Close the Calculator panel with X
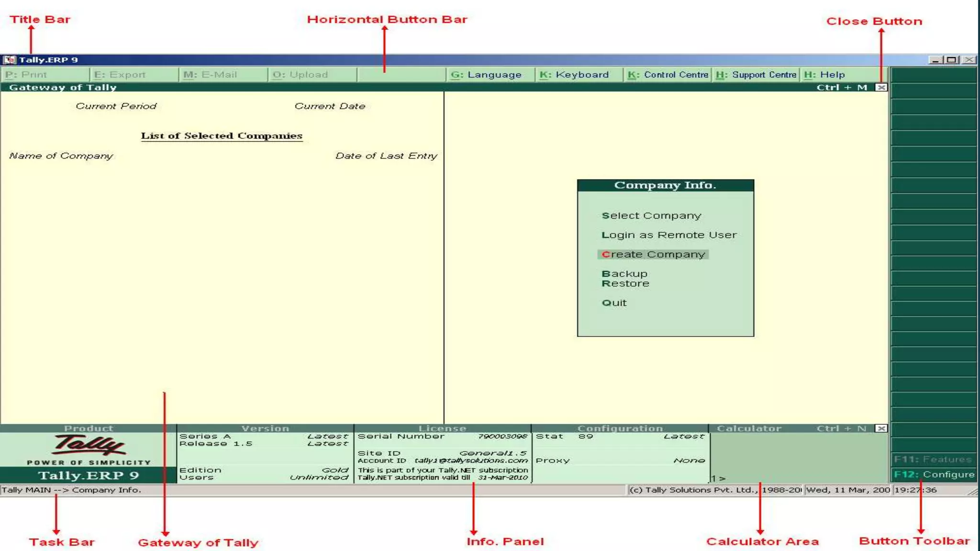The height and width of the screenshot is (551, 980). [x=881, y=429]
